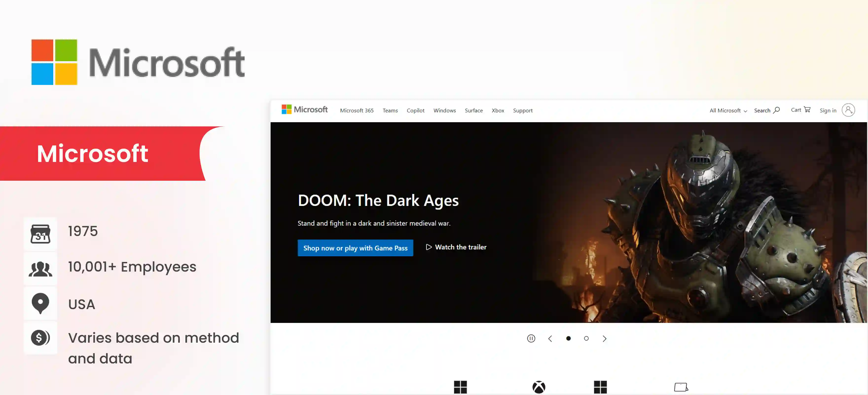Click the search magnifier icon

pyautogui.click(x=776, y=110)
